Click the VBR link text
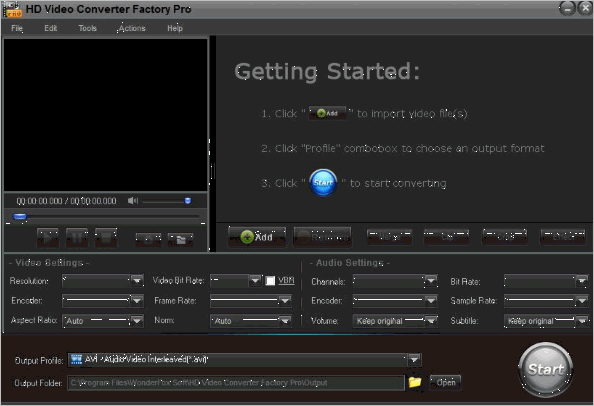Viewport: 594px width, 406px height. (286, 280)
